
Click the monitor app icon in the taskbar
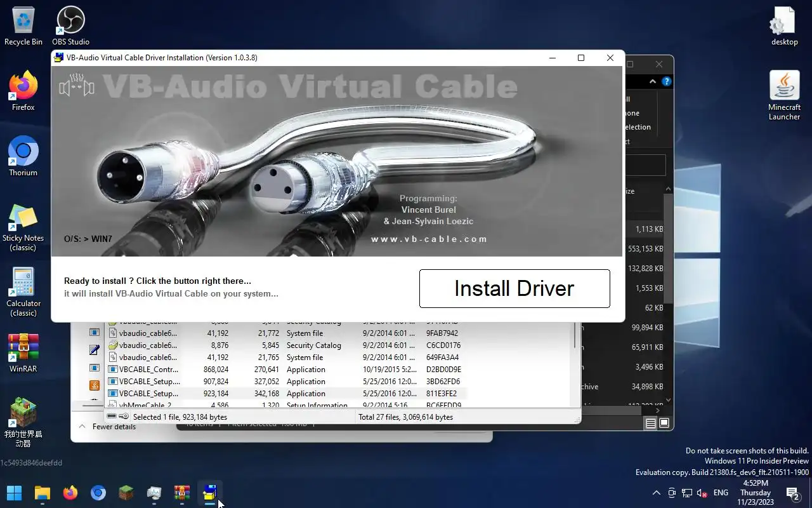154,493
